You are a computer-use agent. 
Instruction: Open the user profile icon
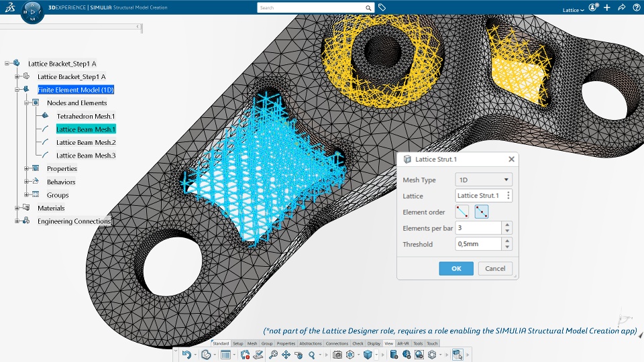593,7
